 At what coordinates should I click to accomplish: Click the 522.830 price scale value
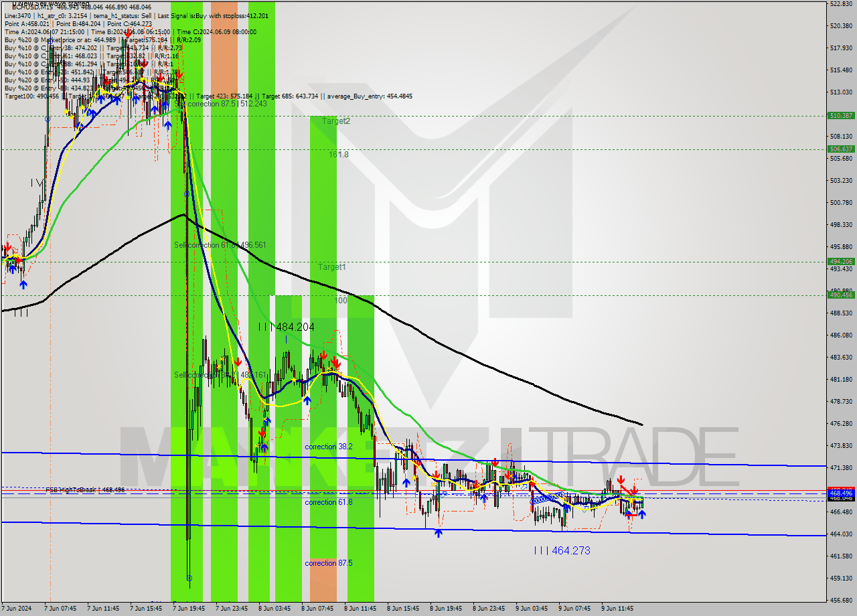[x=841, y=3]
